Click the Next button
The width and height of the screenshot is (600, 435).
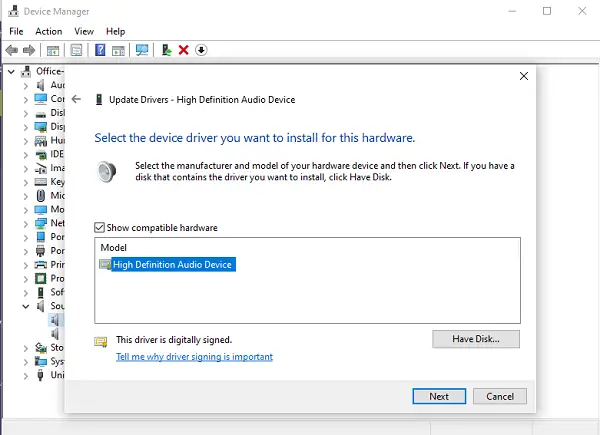coord(439,396)
